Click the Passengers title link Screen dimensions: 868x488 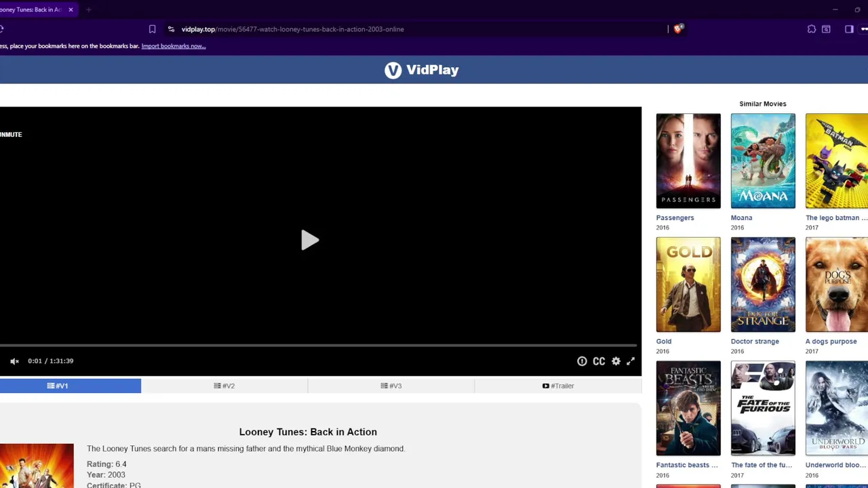point(675,218)
